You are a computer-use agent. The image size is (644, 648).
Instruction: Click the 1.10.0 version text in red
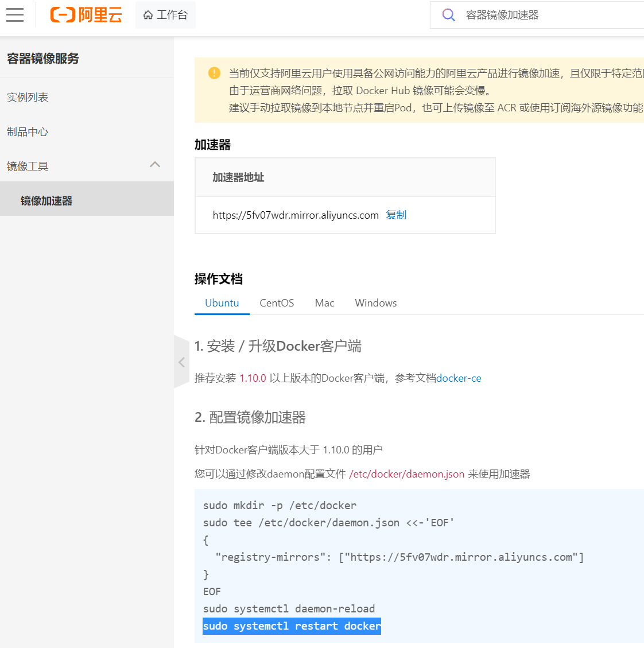coord(253,378)
